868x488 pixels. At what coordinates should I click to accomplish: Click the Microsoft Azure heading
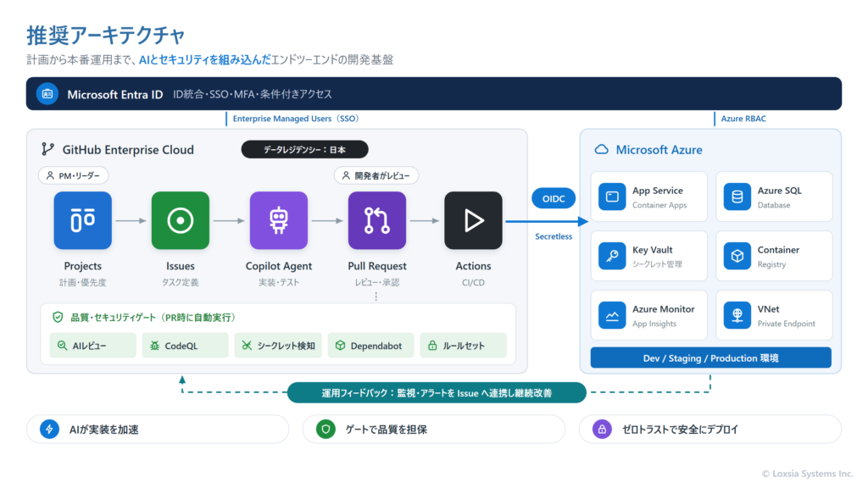(x=659, y=149)
